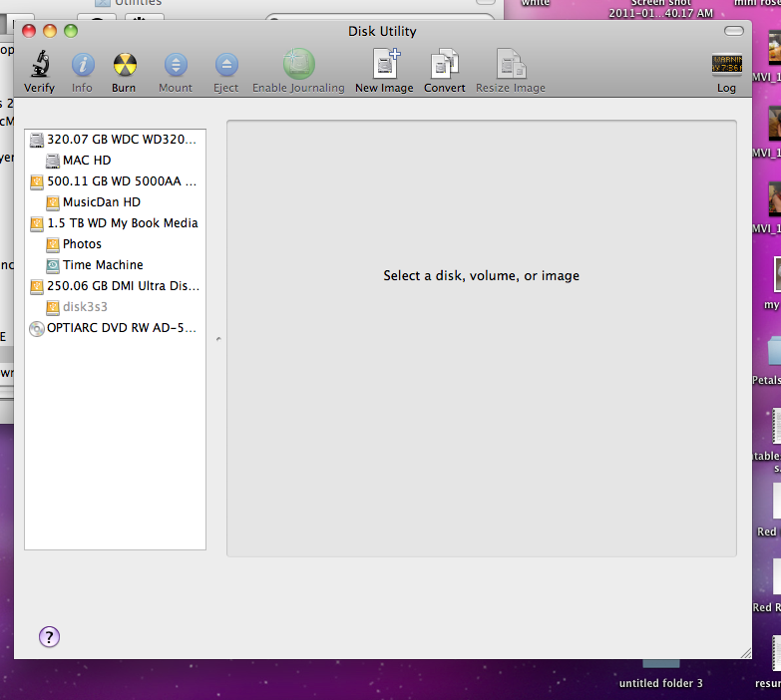781x700 pixels.
Task: Open Disk Utility help button
Action: [x=49, y=637]
